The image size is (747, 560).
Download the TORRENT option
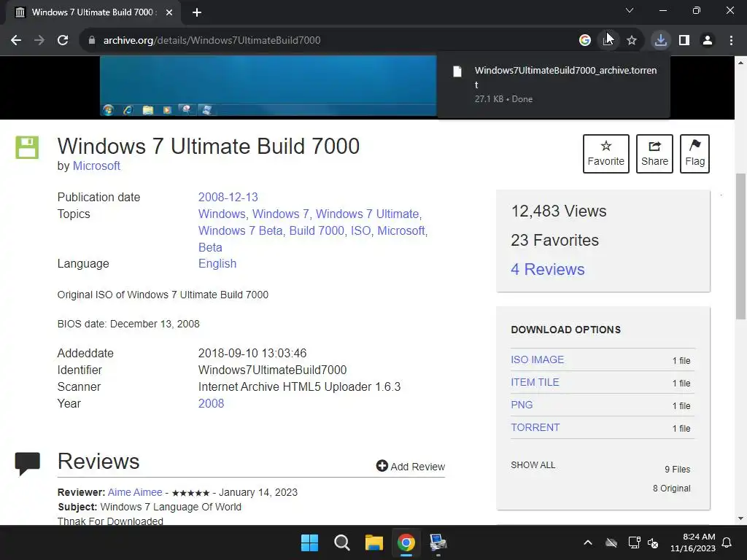tap(535, 427)
